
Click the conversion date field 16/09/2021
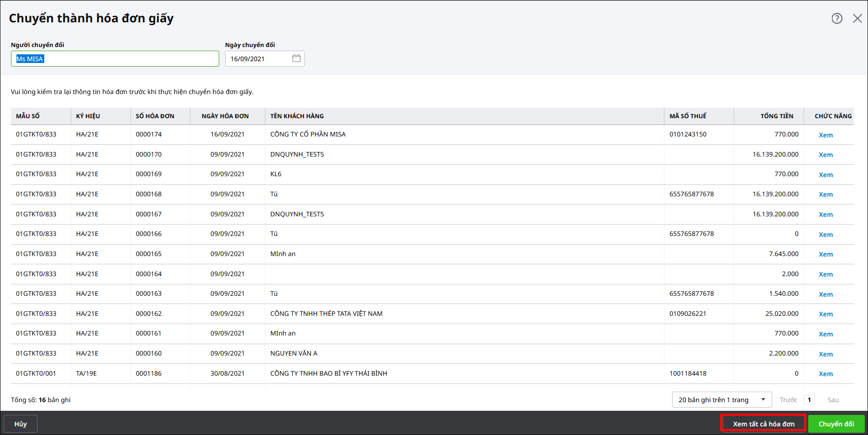(x=258, y=59)
